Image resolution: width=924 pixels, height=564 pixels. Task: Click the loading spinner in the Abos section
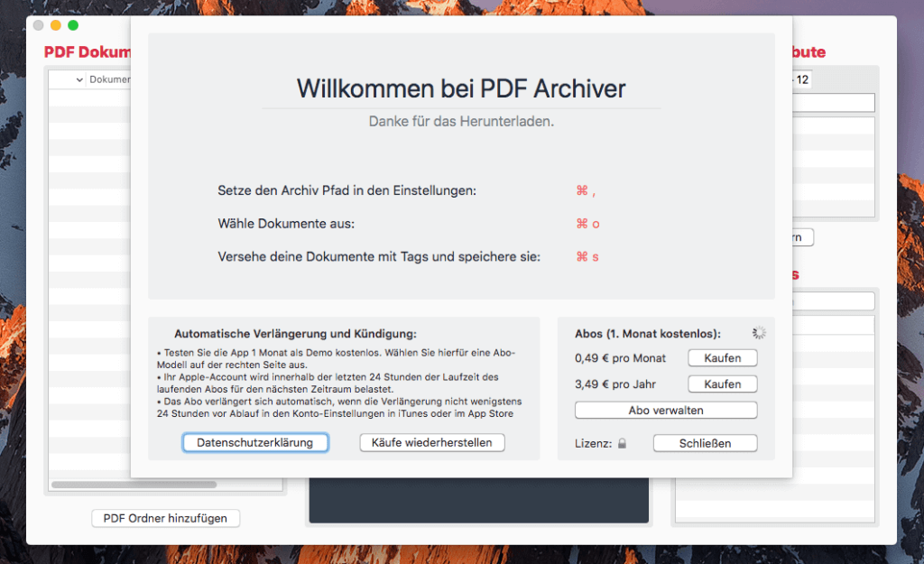[x=759, y=331]
